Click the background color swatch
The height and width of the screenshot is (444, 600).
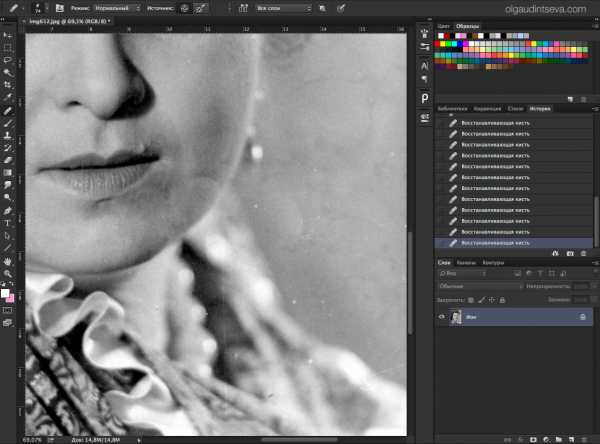click(11, 298)
